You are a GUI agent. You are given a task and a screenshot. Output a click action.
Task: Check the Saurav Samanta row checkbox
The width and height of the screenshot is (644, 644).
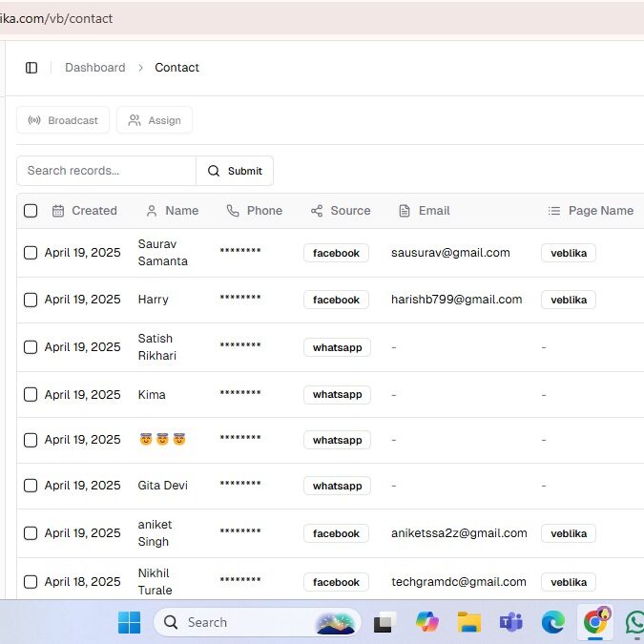[x=31, y=253]
